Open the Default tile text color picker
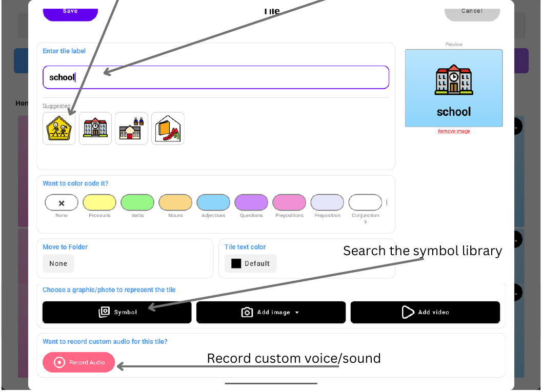Image resolution: width=542 pixels, height=392 pixels. (x=250, y=263)
